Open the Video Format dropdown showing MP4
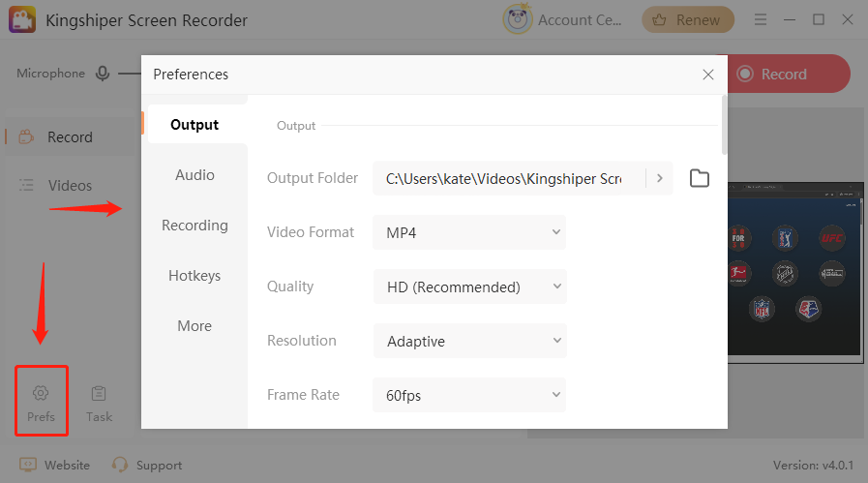 (469, 232)
